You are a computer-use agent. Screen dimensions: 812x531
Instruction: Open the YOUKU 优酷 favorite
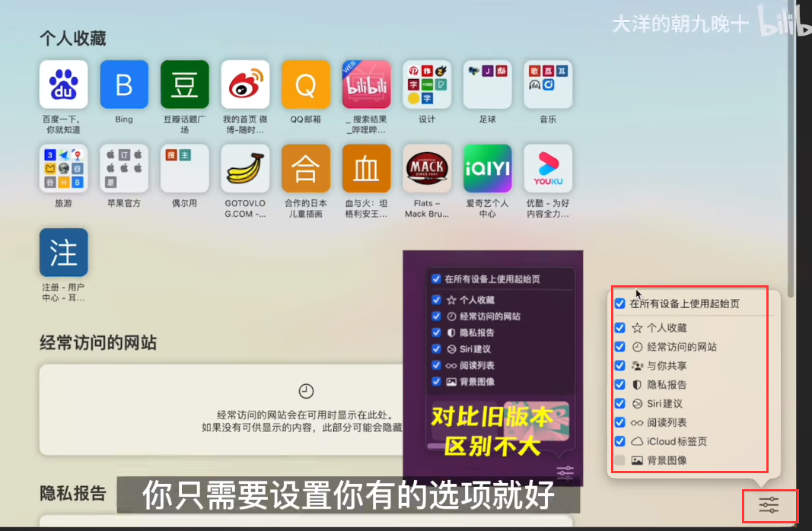(x=549, y=168)
